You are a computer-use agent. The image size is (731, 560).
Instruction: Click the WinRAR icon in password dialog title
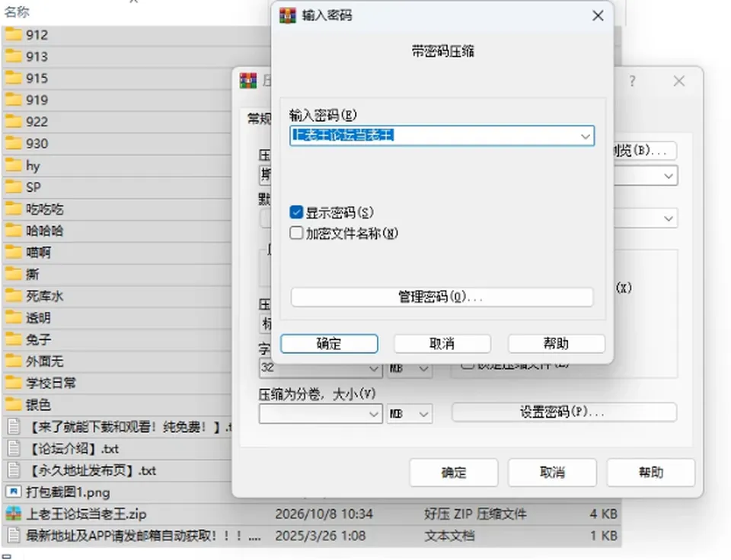pyautogui.click(x=288, y=15)
